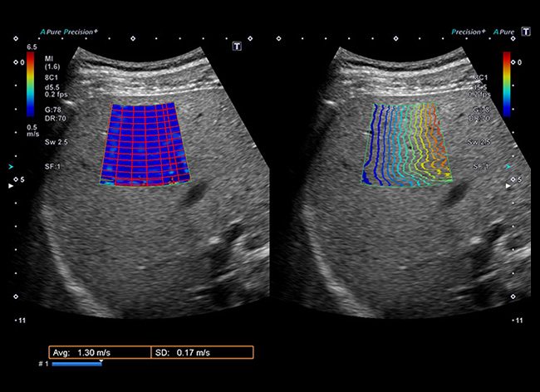This screenshot has height=392, width=540.
Task: Click the SD: 0.17 m/s measurement field
Action: pyautogui.click(x=202, y=352)
